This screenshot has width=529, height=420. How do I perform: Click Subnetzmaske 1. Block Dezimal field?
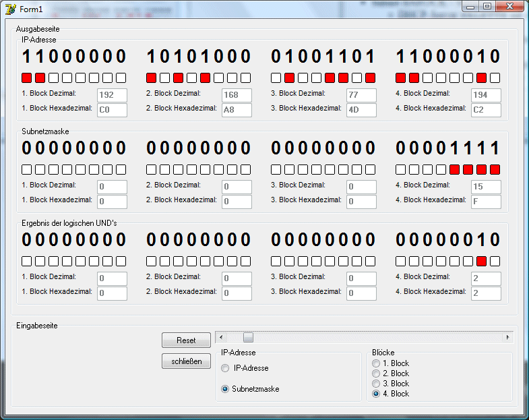coord(112,187)
